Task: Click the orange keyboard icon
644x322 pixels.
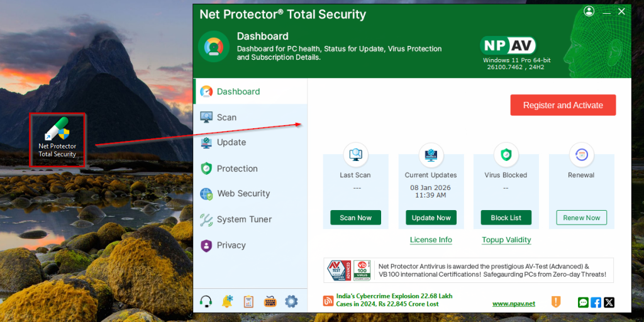Action: [x=270, y=301]
